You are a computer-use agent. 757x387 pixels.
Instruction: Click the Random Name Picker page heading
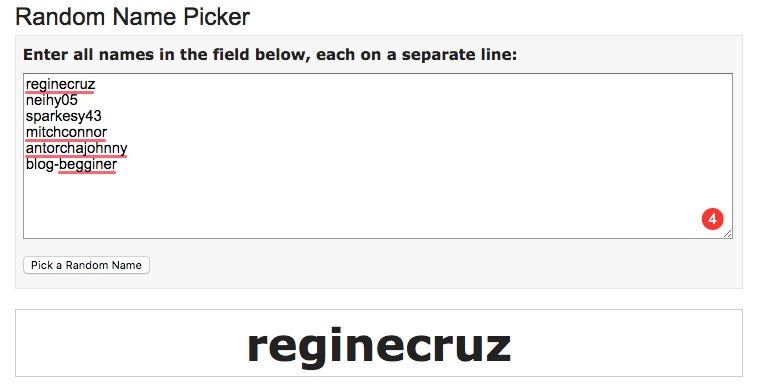pos(133,16)
